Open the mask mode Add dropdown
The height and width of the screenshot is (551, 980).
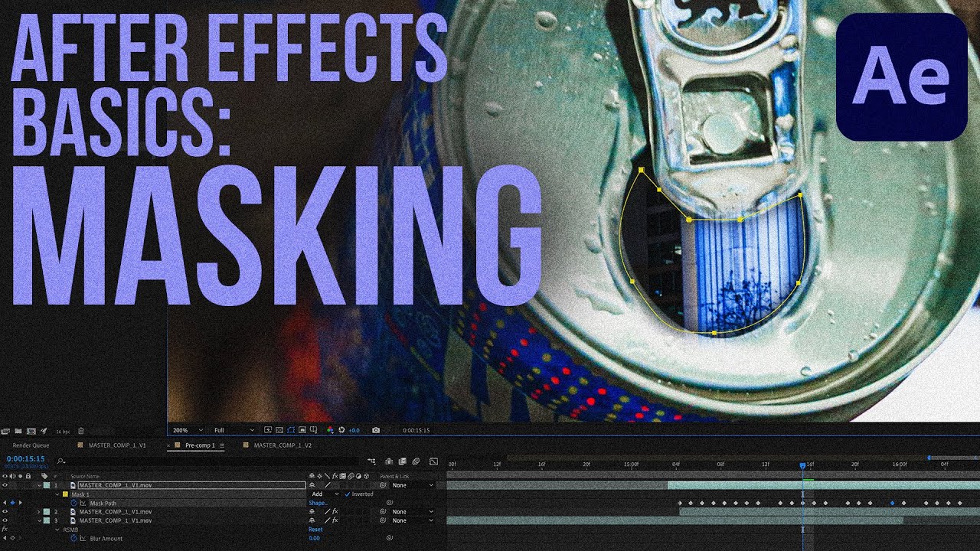tap(325, 494)
